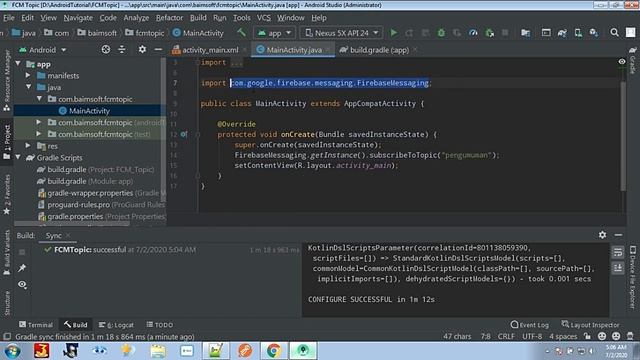Expand com.baimsoft.fcmtopic (test) package

(39, 133)
